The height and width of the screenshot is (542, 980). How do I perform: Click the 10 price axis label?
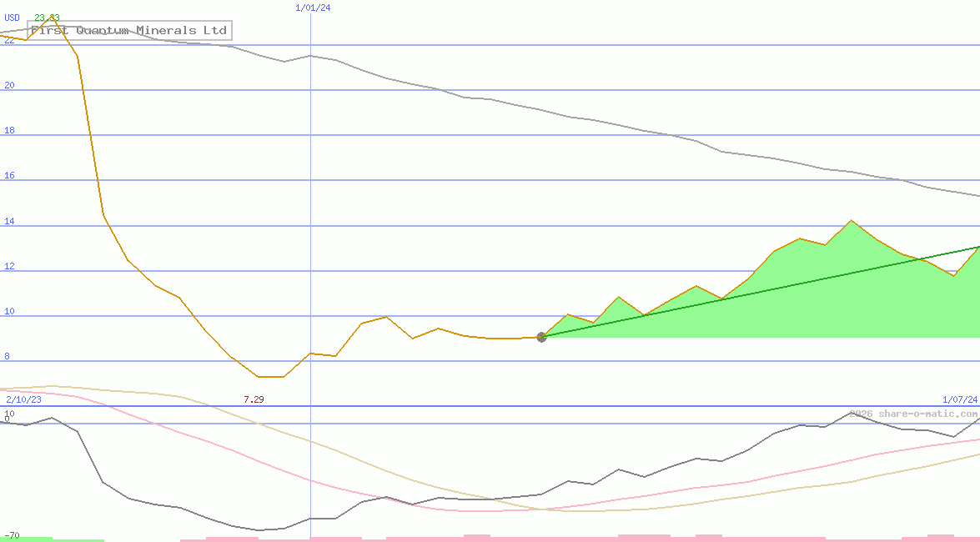pos(9,311)
